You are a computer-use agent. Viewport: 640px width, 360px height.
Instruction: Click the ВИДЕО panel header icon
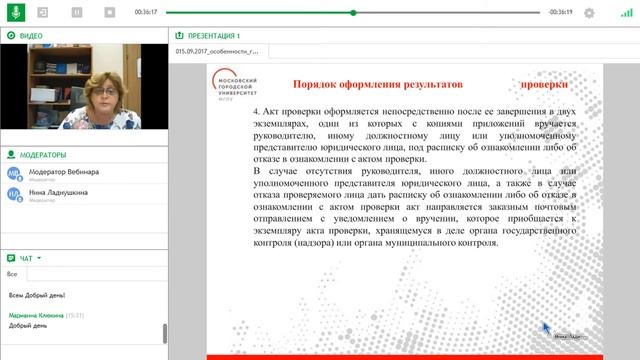[11, 36]
